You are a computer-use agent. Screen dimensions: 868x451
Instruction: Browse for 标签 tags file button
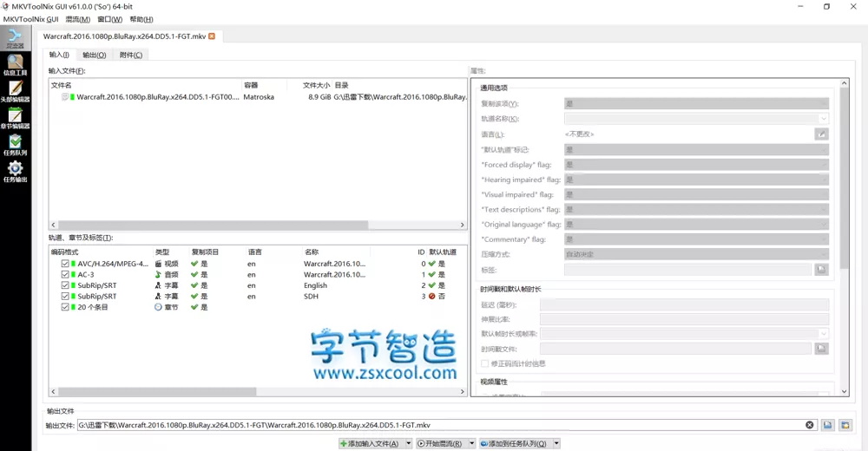821,270
